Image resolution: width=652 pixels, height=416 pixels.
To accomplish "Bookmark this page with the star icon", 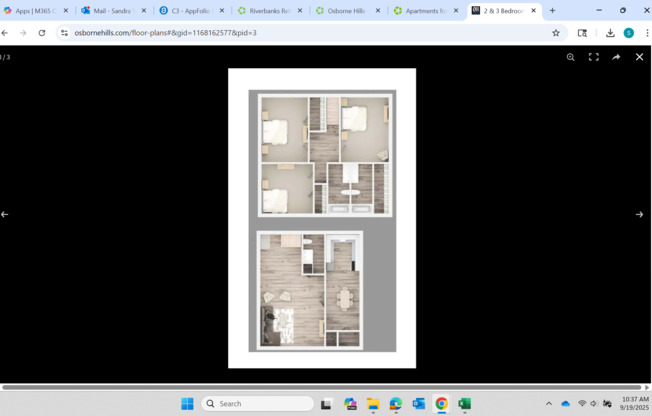I will tap(556, 33).
